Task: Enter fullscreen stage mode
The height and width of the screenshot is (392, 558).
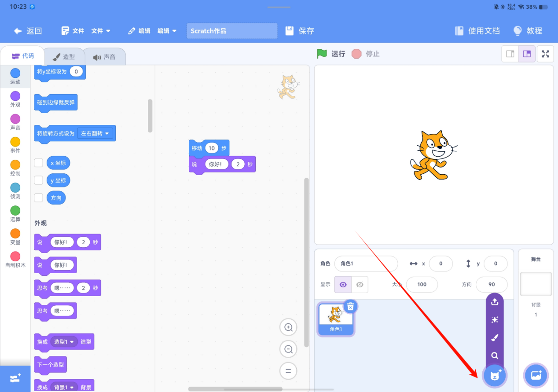Action: coord(545,54)
